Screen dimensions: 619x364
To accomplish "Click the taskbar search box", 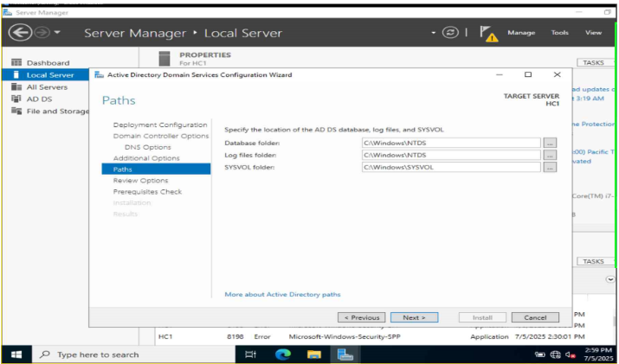I will coord(133,354).
